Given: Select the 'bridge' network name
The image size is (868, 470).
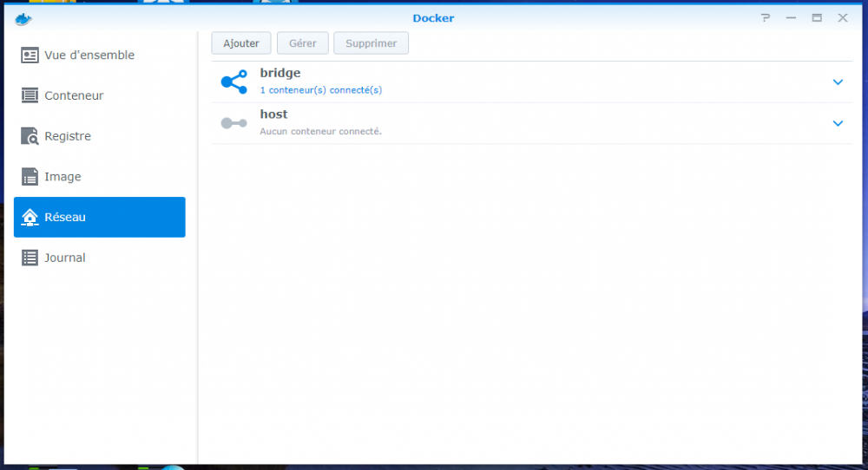Looking at the screenshot, I should [x=280, y=73].
